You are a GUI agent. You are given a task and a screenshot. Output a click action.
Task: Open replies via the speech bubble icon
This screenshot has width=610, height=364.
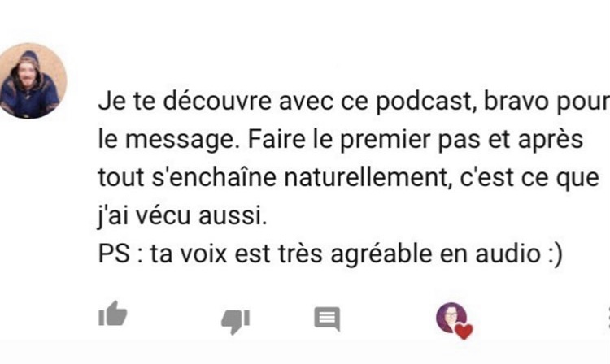(327, 319)
